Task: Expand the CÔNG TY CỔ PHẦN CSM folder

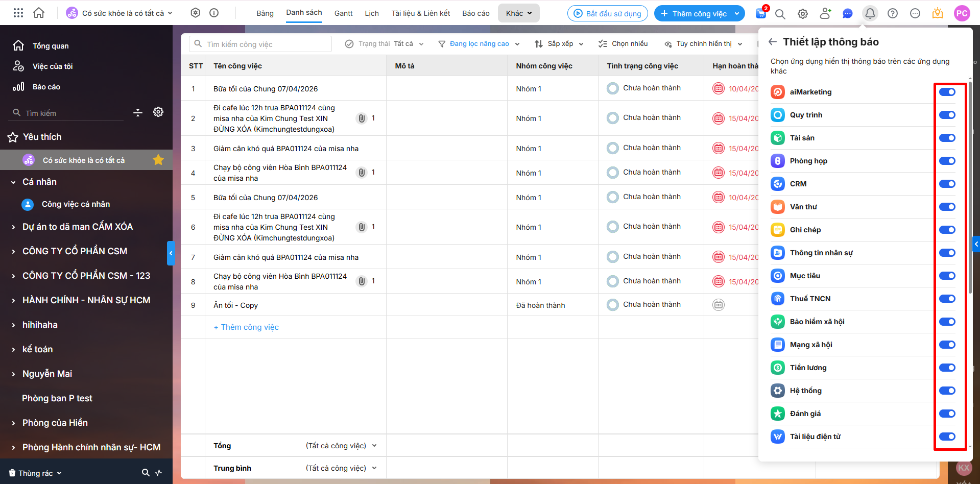Action: (x=14, y=251)
